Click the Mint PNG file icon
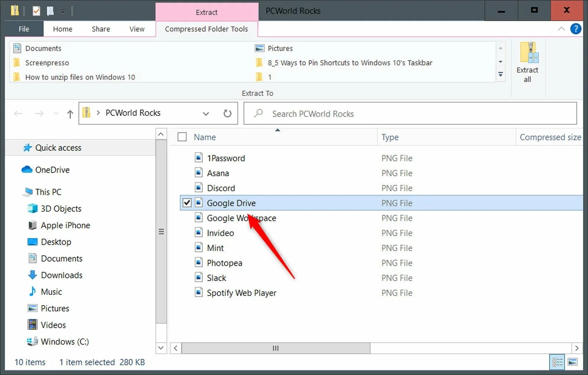Screen dimensions: 588x375 tap(198, 248)
